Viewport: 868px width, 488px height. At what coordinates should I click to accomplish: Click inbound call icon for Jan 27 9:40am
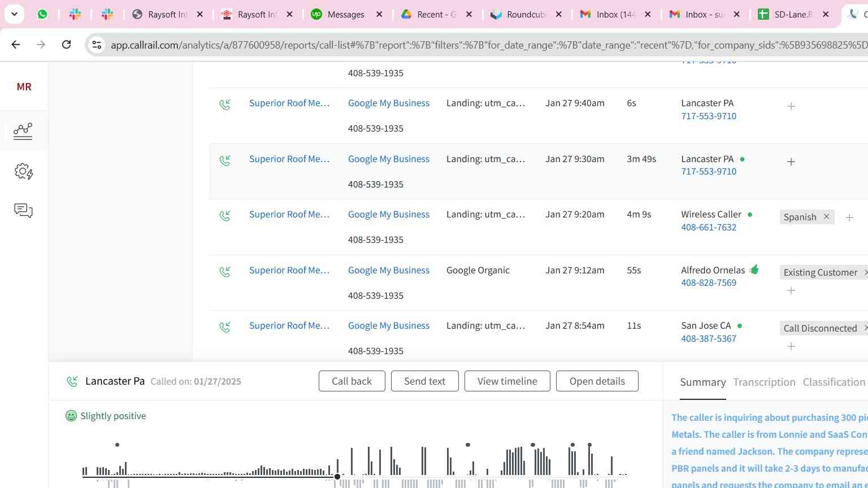click(225, 104)
